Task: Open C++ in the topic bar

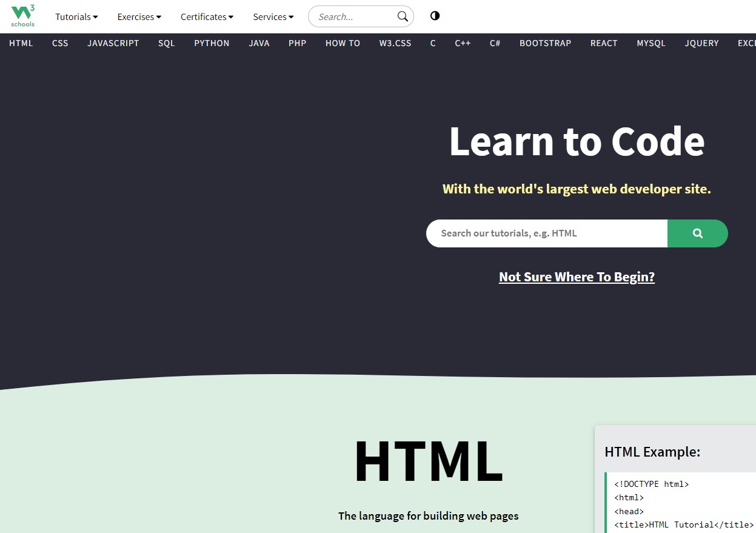Action: tap(463, 43)
